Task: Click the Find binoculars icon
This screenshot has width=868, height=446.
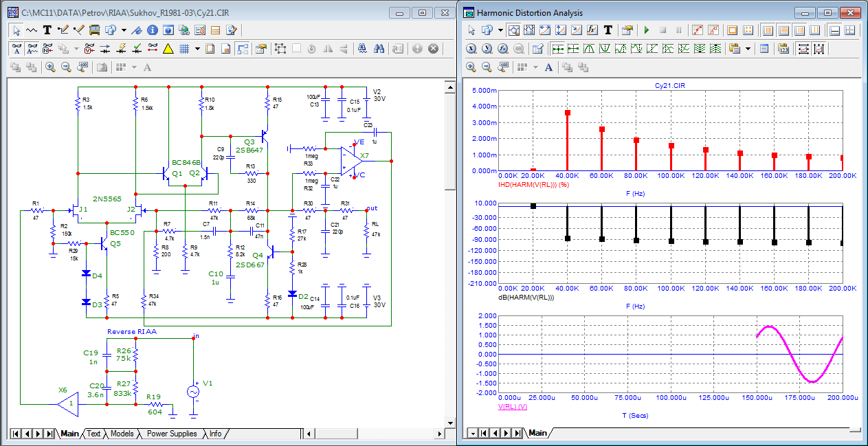Action: tap(379, 49)
